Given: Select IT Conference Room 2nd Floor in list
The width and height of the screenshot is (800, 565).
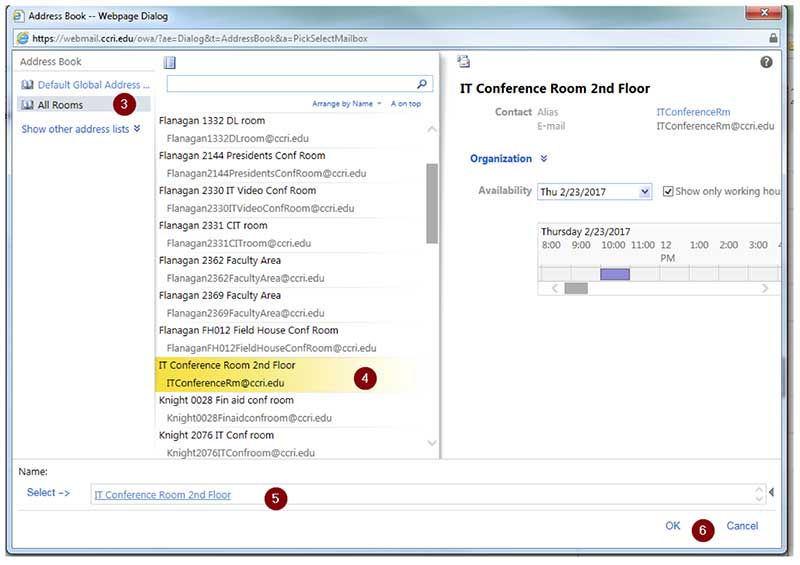Looking at the screenshot, I should [x=292, y=374].
